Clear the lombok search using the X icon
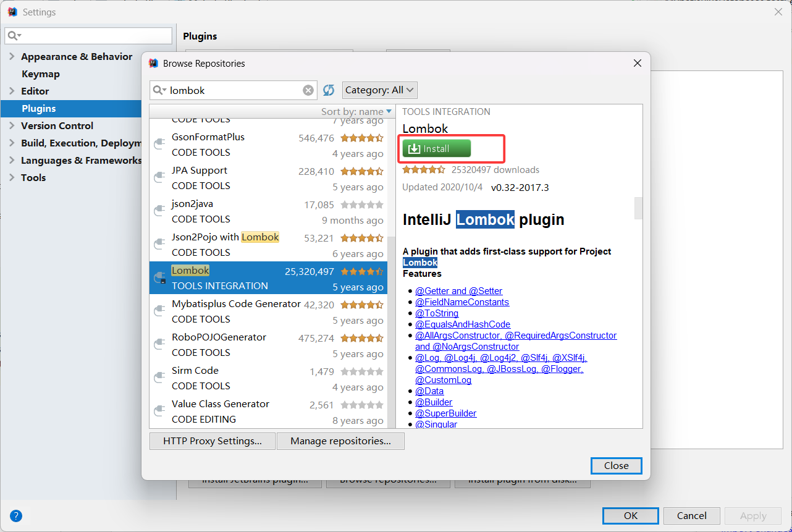Screen dimensions: 792x532 [308, 90]
